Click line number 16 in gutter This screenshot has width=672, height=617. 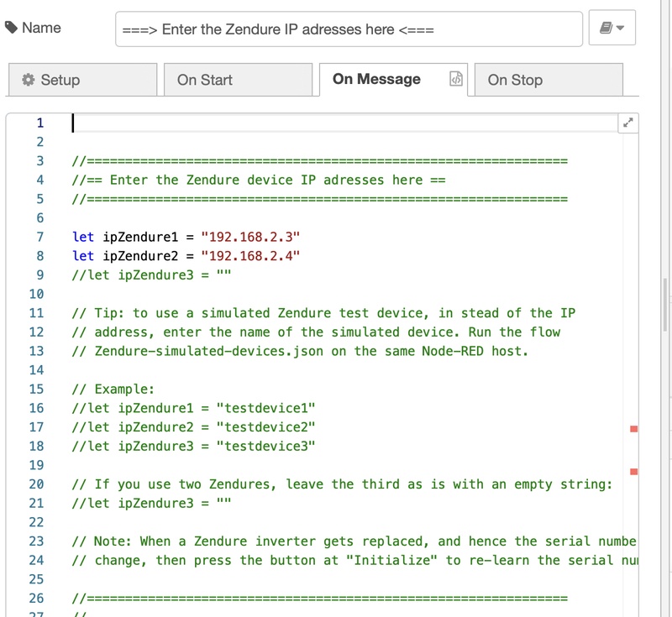click(36, 408)
